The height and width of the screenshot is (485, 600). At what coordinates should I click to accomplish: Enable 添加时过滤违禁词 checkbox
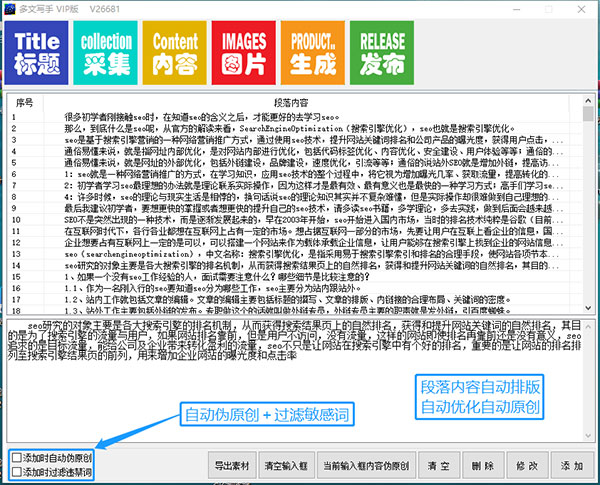(16, 472)
